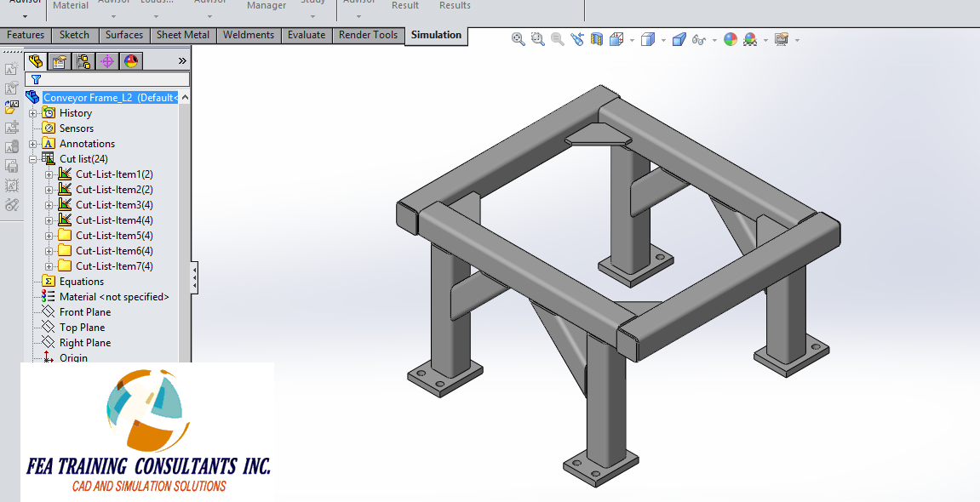980x502 pixels.
Task: Expand Cut-List-Item3(4)
Action: 49,205
